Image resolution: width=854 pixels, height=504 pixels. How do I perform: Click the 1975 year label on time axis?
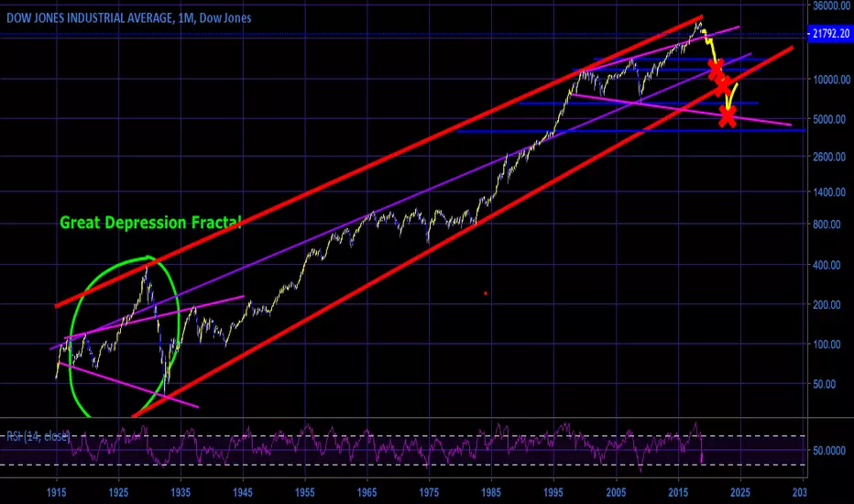(429, 493)
